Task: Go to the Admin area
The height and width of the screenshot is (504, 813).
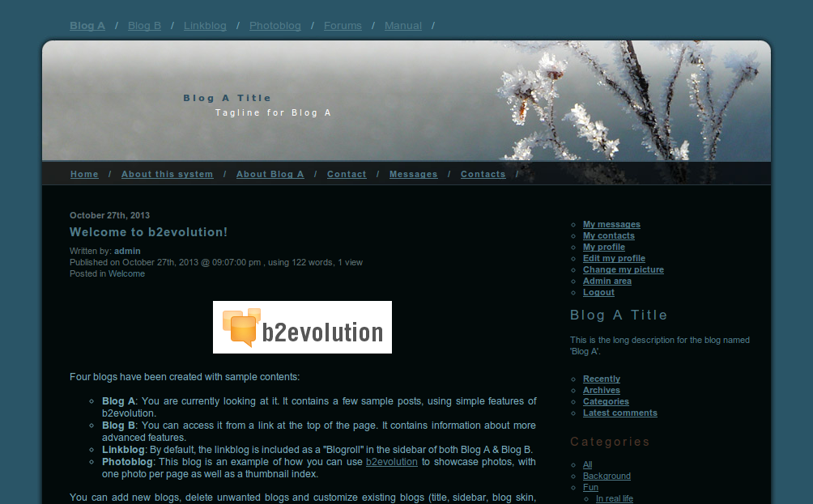Action: tap(607, 282)
